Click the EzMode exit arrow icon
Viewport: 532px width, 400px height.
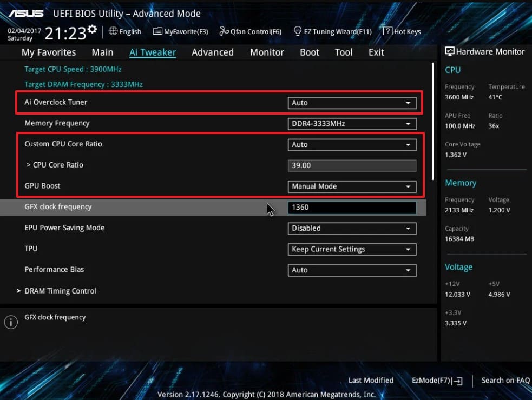pos(458,381)
